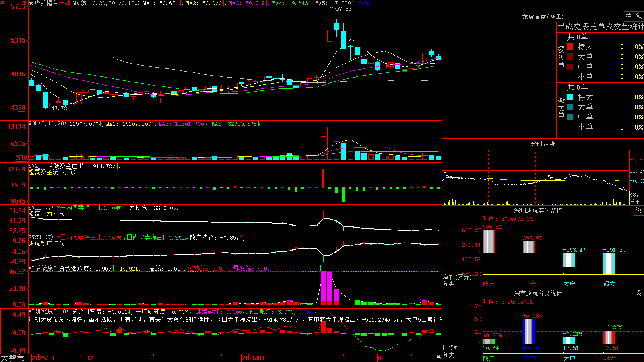
Task: Click the dark red 中单 buy-order swatch
Action: pos(570,67)
